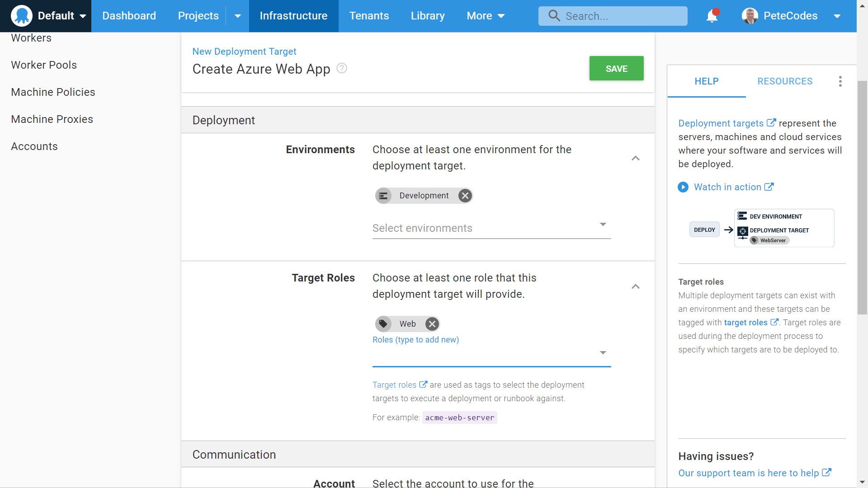Viewport: 868px width, 488px height.
Task: Click the PeteCodes profile avatar
Action: (750, 16)
